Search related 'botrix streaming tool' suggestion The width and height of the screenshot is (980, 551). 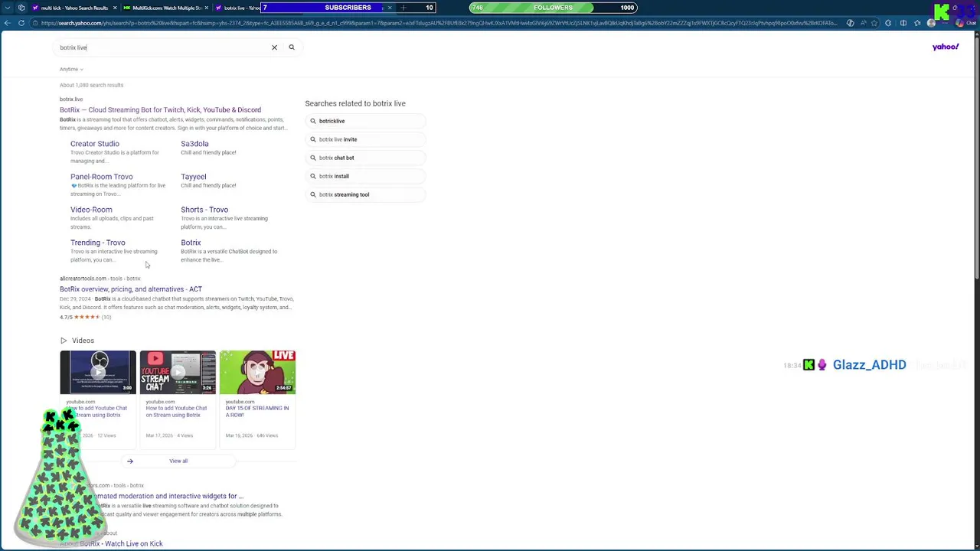(365, 194)
